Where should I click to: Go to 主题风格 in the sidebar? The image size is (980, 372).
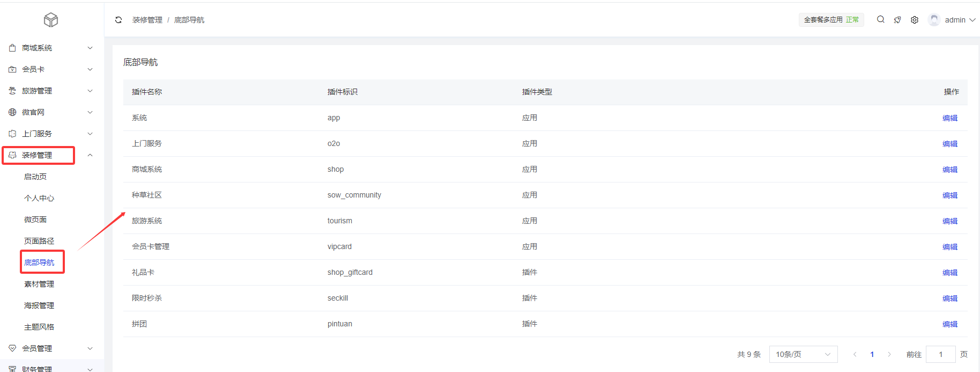click(x=39, y=327)
